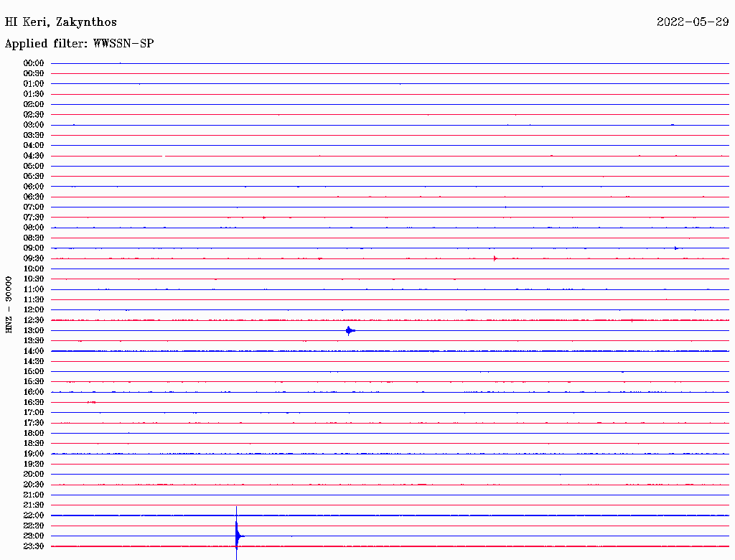Click the 15:00 time label

pos(34,371)
